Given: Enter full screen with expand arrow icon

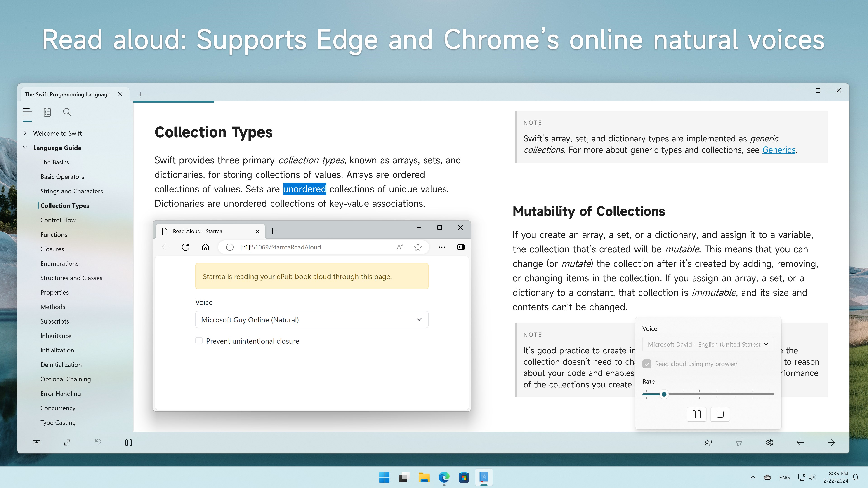Looking at the screenshot, I should tap(67, 443).
